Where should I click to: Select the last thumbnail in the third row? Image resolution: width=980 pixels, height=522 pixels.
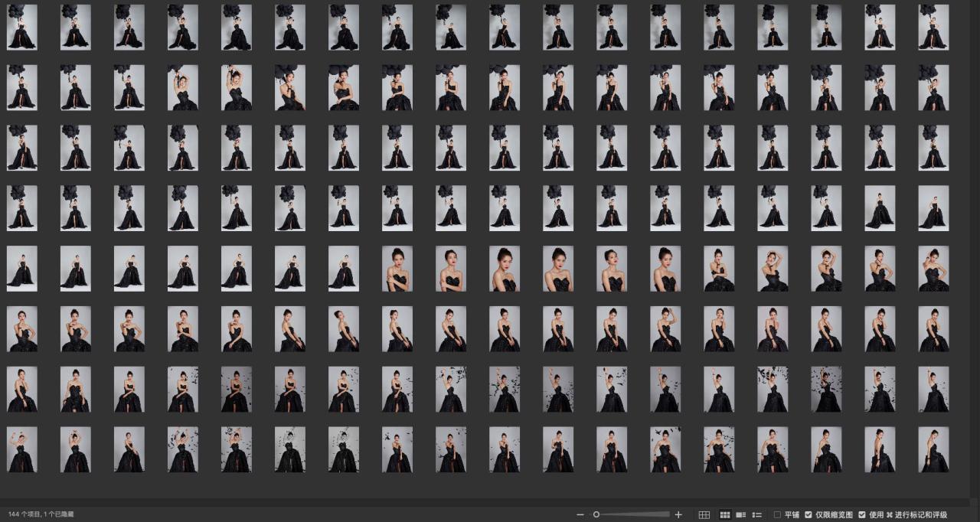(x=933, y=148)
